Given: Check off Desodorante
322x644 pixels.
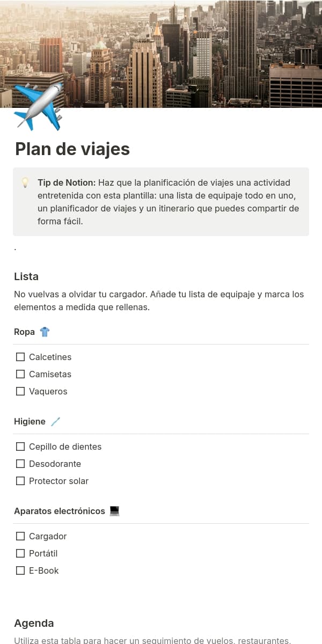Looking at the screenshot, I should pos(20,464).
